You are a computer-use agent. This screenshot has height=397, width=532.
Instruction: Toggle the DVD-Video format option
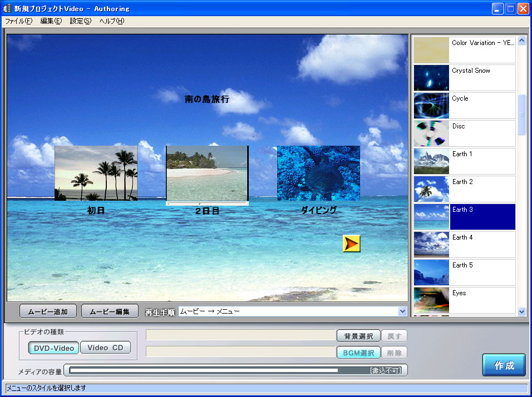coord(53,348)
